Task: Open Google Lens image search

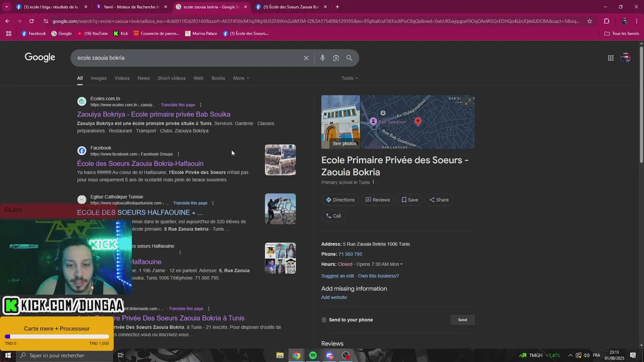Action: coord(336,58)
